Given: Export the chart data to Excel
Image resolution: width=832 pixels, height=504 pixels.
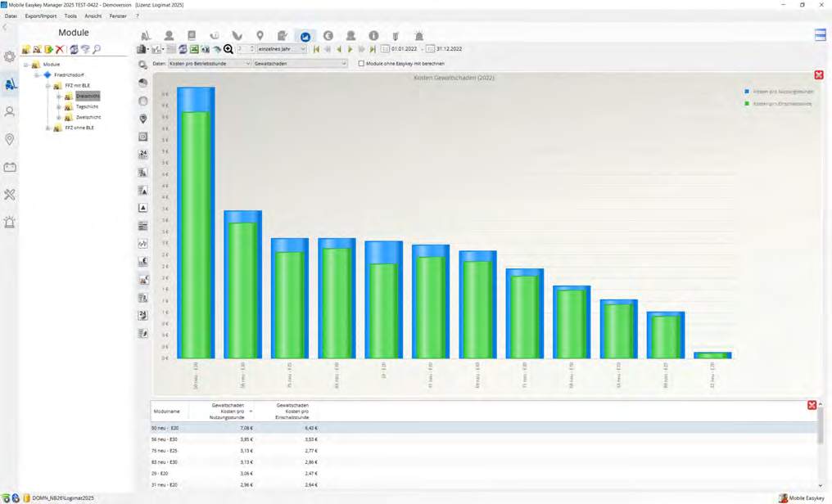Looking at the screenshot, I should tap(194, 49).
